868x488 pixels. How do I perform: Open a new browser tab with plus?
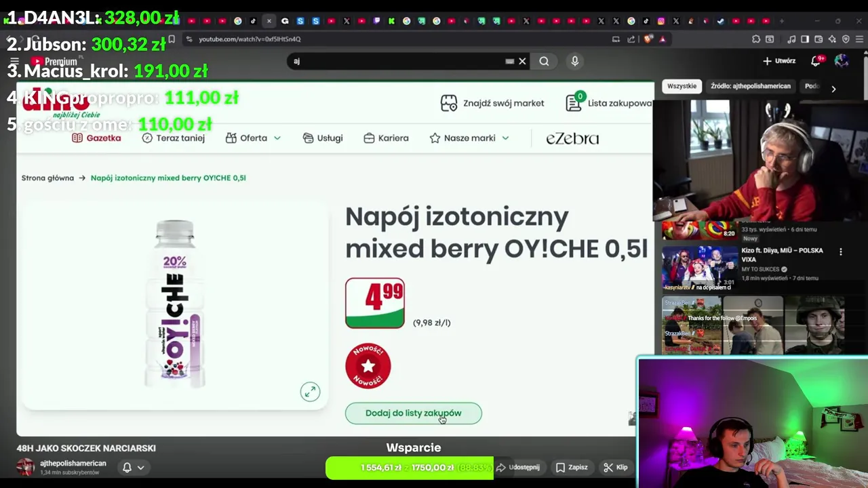point(782,21)
